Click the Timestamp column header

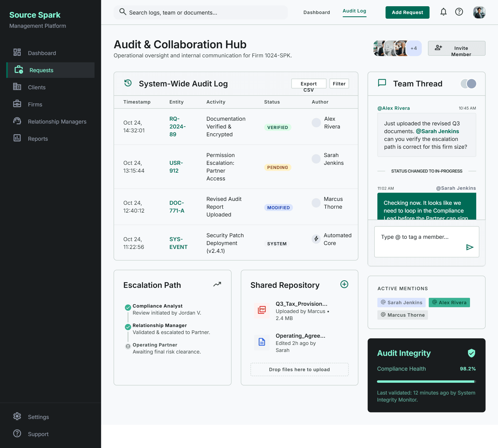[x=137, y=102]
